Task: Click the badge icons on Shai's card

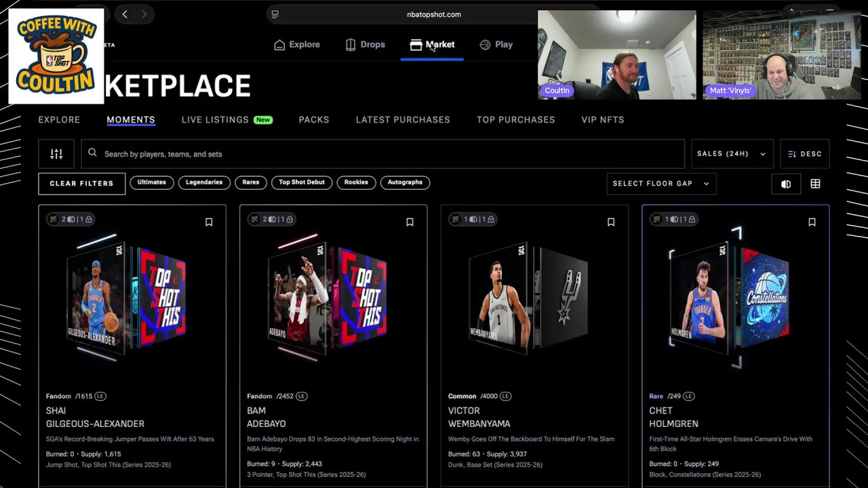Action: click(x=70, y=219)
